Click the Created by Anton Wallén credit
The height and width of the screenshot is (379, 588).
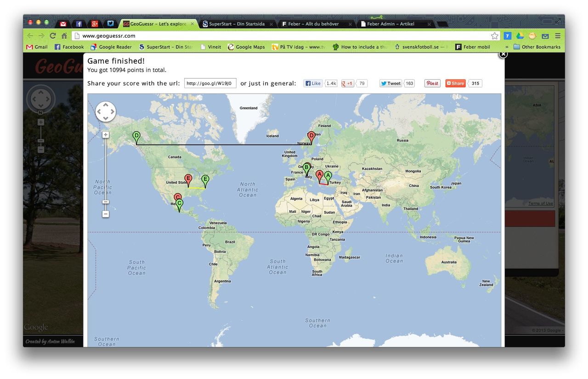tap(50, 341)
